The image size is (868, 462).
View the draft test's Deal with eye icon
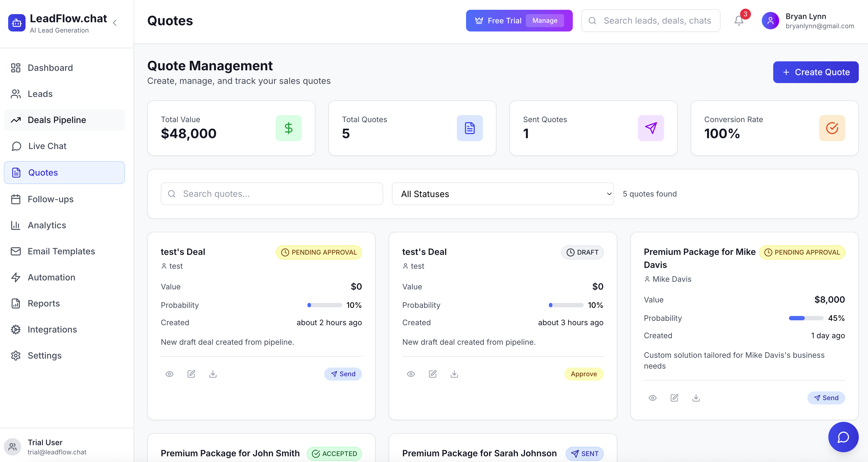click(x=411, y=374)
